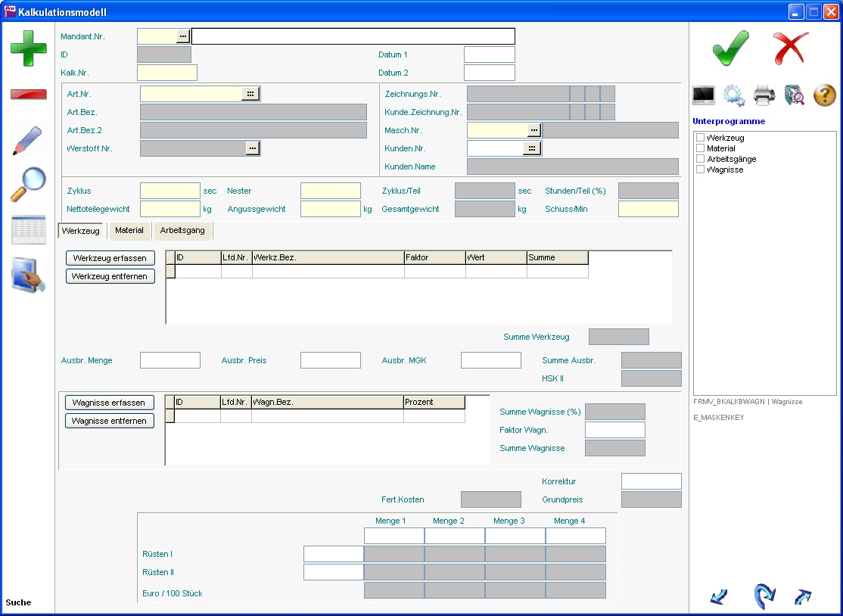Click the red X cancel icon
843x616 pixels.
[791, 48]
